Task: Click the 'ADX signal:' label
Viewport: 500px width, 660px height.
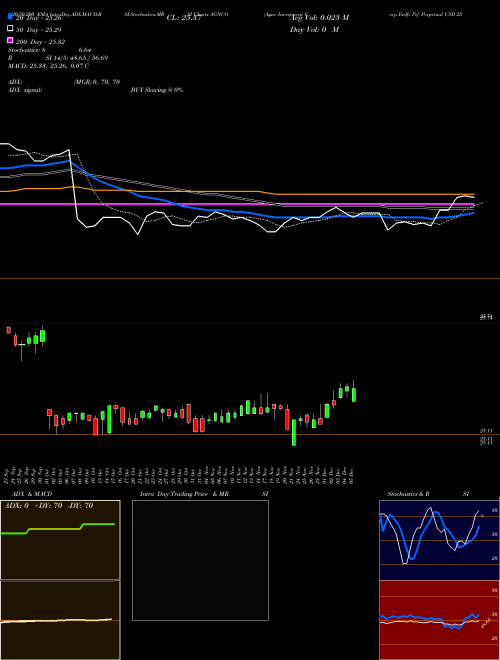Action: click(25, 90)
